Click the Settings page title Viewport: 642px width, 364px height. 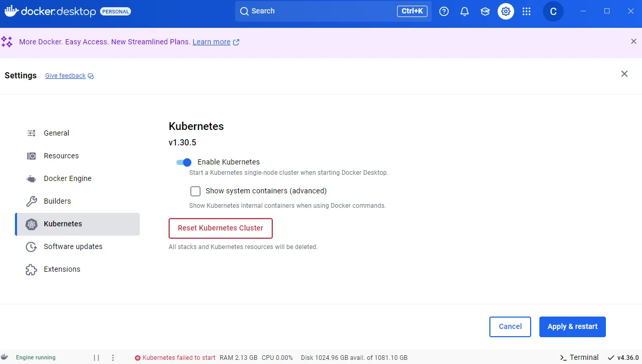(21, 75)
